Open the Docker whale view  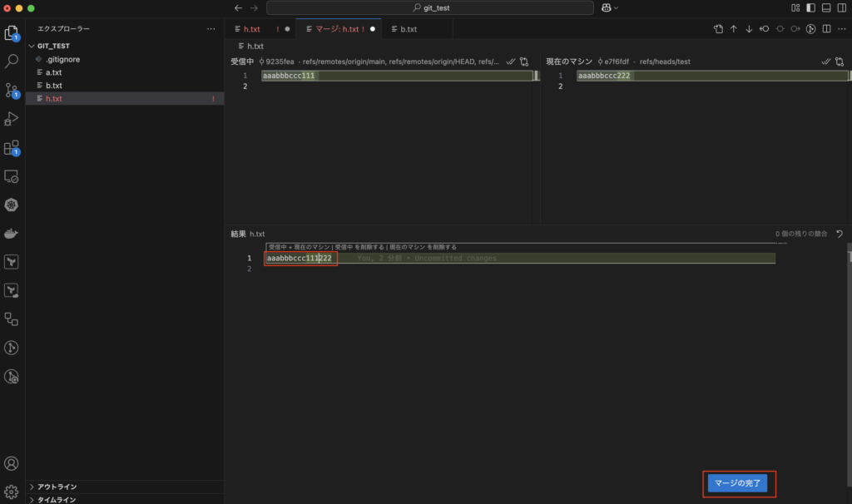12,234
